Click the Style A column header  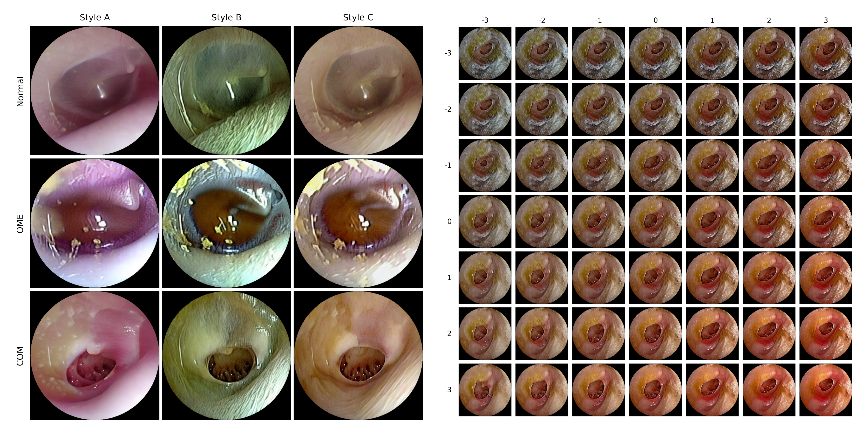point(95,18)
